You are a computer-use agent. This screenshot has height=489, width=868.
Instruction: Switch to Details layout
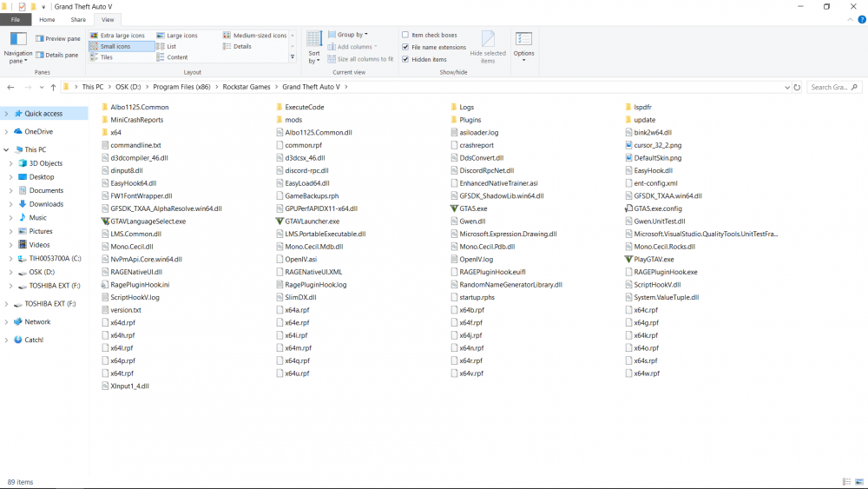click(237, 47)
